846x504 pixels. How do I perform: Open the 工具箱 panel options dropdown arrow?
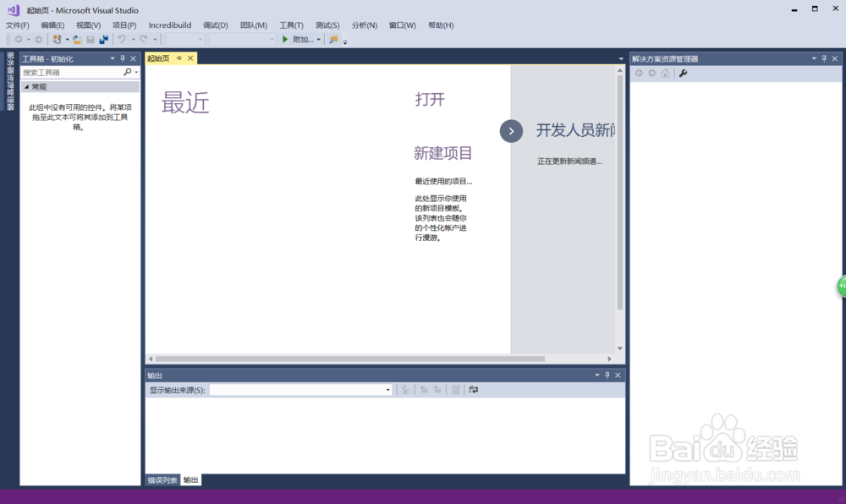pyautogui.click(x=113, y=58)
